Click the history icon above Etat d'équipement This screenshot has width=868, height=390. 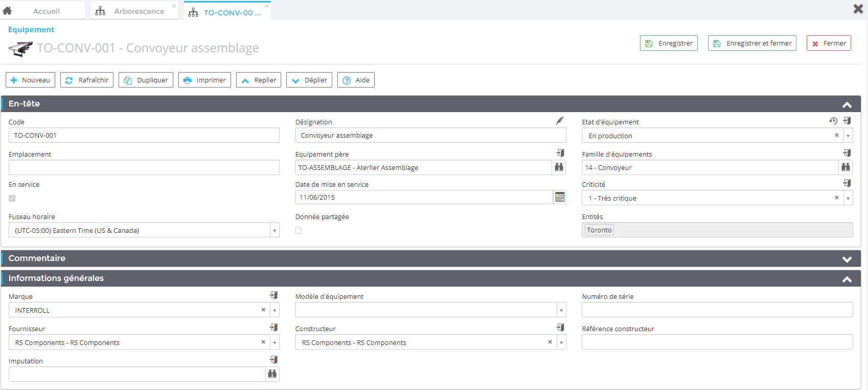(x=833, y=121)
